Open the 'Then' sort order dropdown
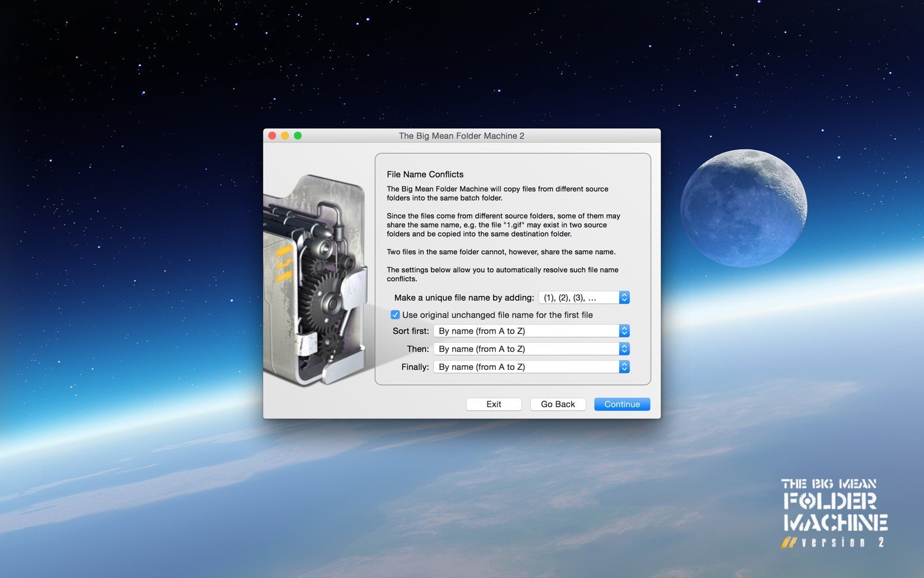 (531, 349)
